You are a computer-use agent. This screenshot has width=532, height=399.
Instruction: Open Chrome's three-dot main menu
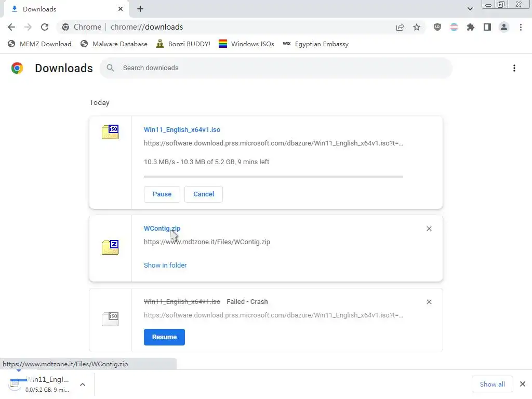coord(521,27)
